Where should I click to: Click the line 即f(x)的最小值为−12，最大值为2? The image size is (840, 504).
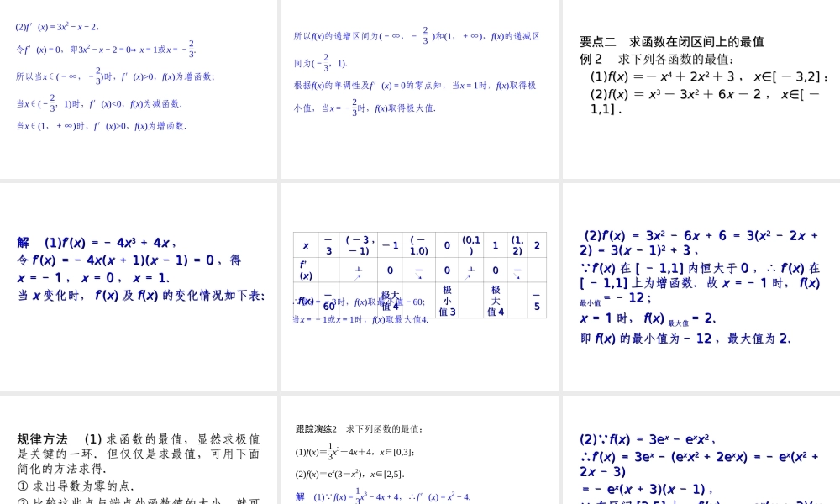(x=688, y=337)
